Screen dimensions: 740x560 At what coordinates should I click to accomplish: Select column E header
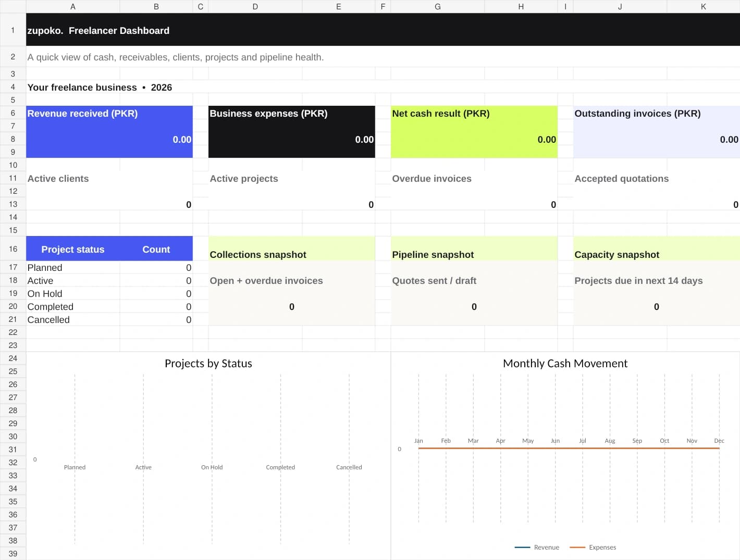(x=339, y=7)
